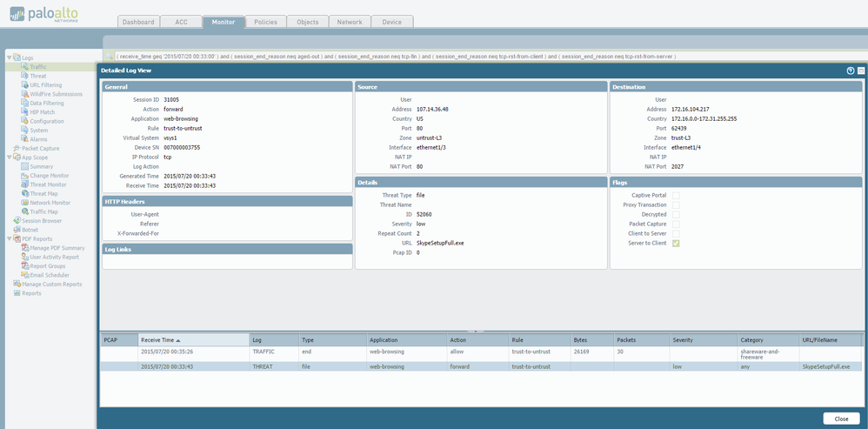This screenshot has width=868, height=429.
Task: Click the Category column header
Action: coord(768,340)
